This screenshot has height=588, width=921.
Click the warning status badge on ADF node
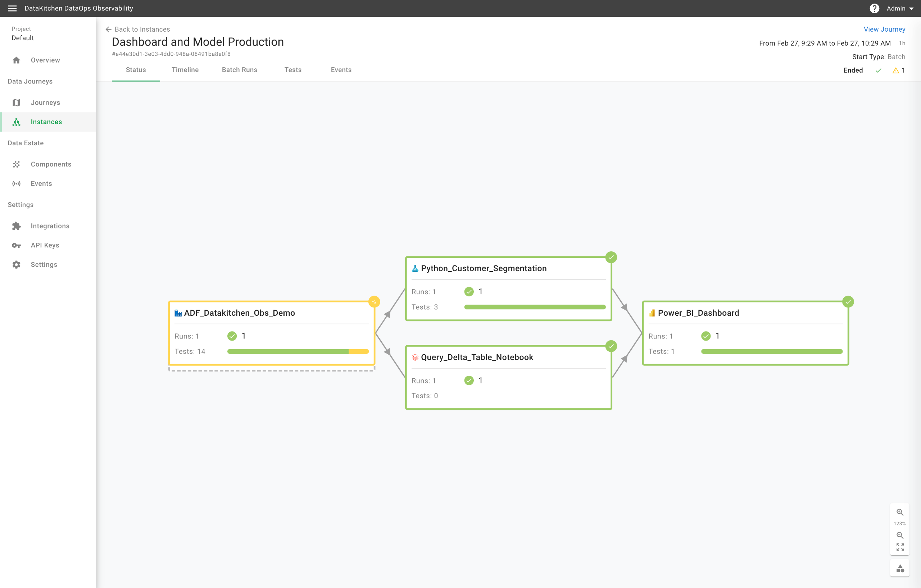click(x=374, y=302)
